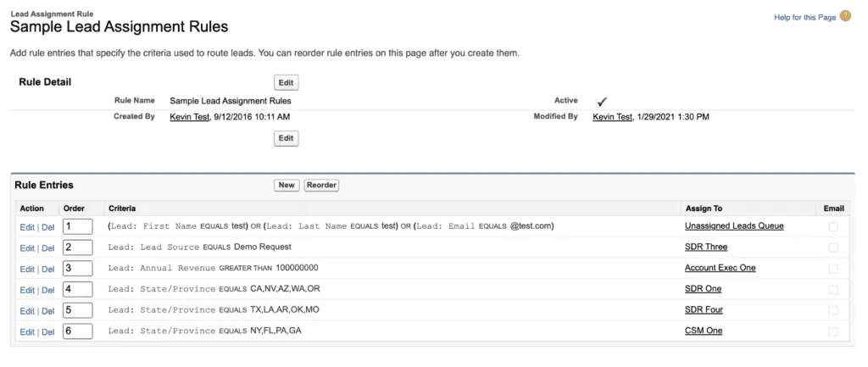The width and height of the screenshot is (868, 367).
Task: Click the upper Edit button in Rule Detail
Action: tap(287, 82)
